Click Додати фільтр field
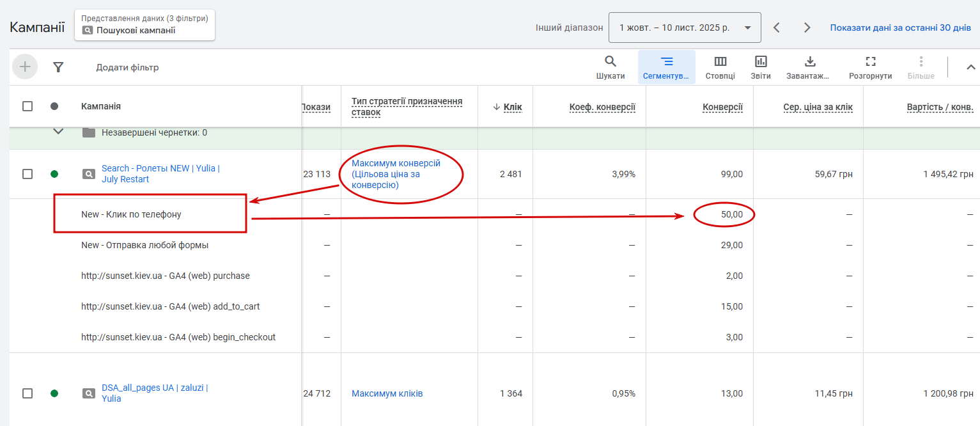The image size is (980, 426). 127,67
